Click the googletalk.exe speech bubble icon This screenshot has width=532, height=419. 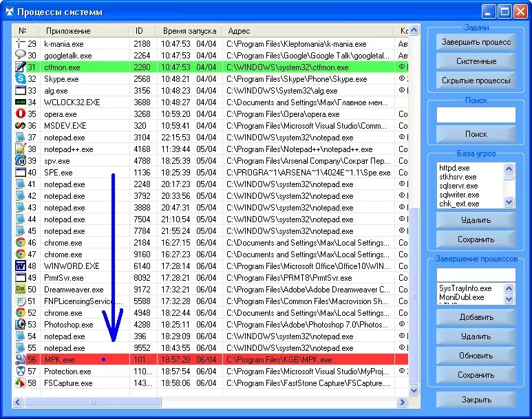21,55
